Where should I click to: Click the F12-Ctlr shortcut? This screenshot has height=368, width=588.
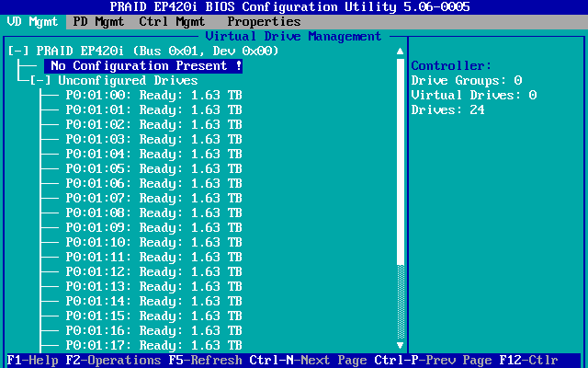(x=529, y=361)
